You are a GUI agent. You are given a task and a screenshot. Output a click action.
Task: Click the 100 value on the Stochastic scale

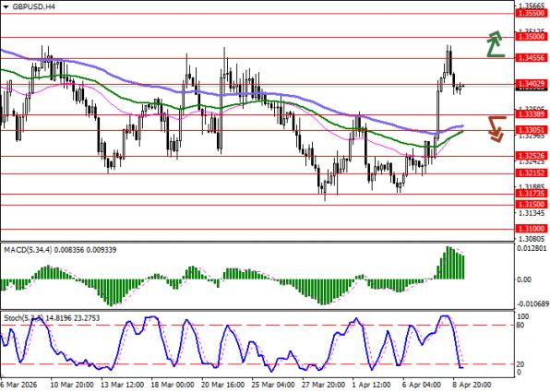pos(523,316)
